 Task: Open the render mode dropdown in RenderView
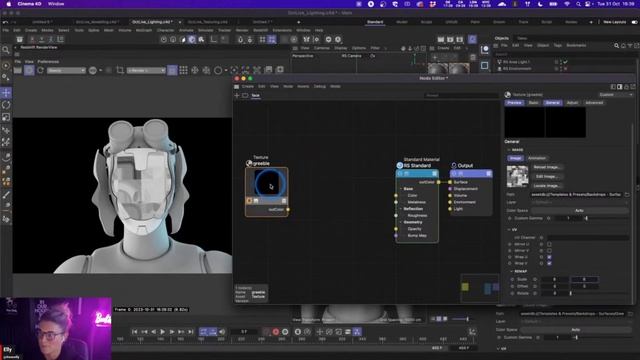point(146,70)
